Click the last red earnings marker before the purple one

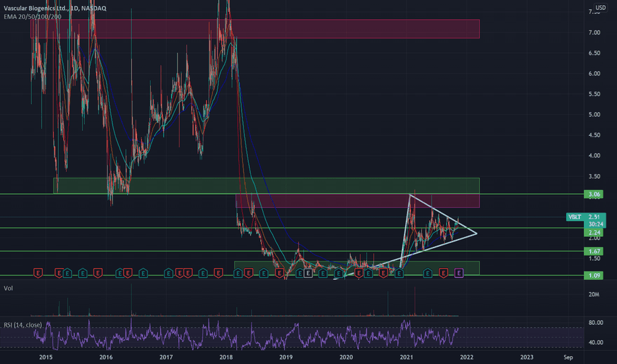tap(444, 272)
